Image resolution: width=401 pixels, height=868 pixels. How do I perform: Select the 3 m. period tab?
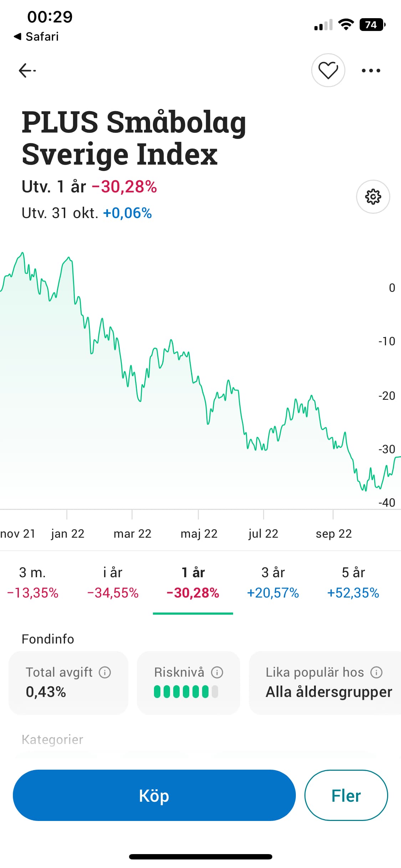click(x=32, y=582)
